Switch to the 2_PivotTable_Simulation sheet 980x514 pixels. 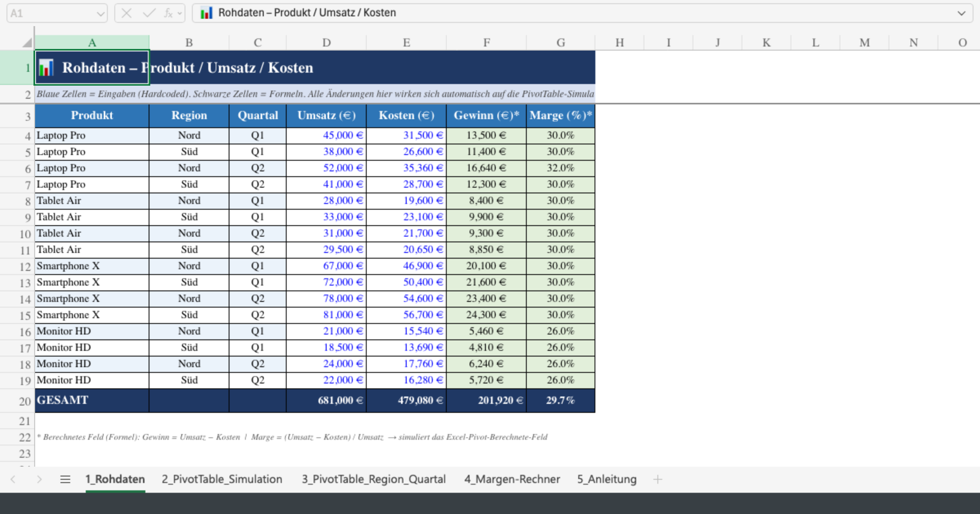click(x=222, y=479)
